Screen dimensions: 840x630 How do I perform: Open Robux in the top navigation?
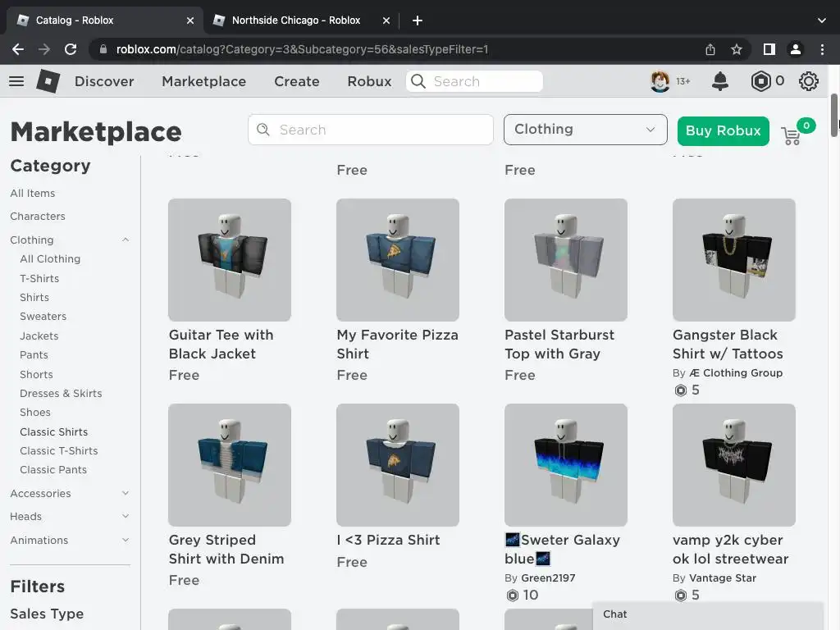(370, 81)
